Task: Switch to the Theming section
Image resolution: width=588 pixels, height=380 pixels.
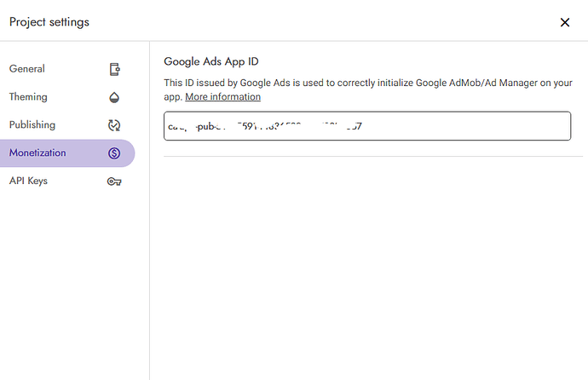Action: 28,97
